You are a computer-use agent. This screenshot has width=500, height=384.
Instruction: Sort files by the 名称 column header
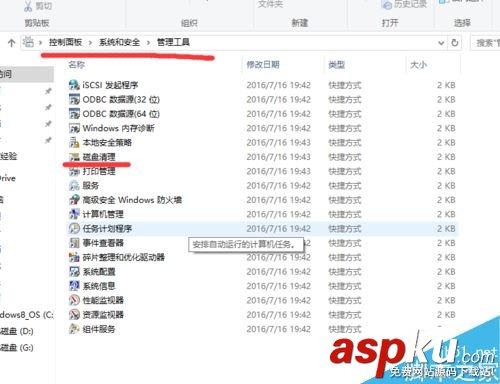(77, 64)
